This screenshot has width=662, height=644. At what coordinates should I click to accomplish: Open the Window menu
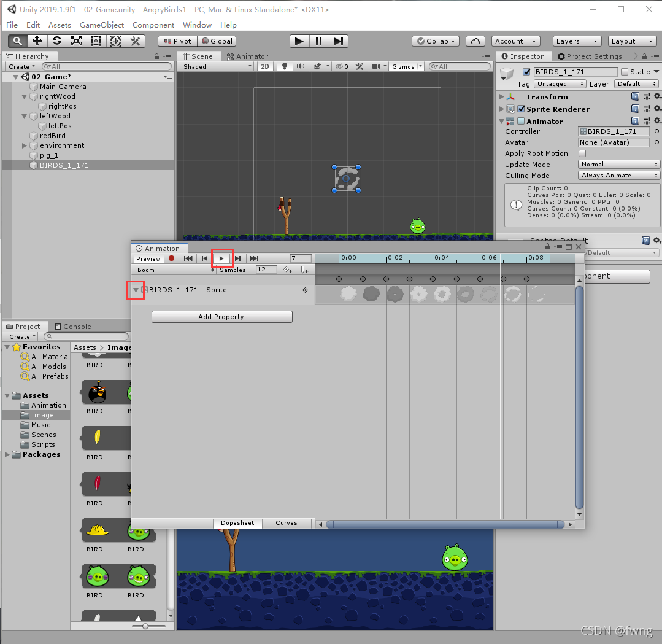(x=197, y=25)
